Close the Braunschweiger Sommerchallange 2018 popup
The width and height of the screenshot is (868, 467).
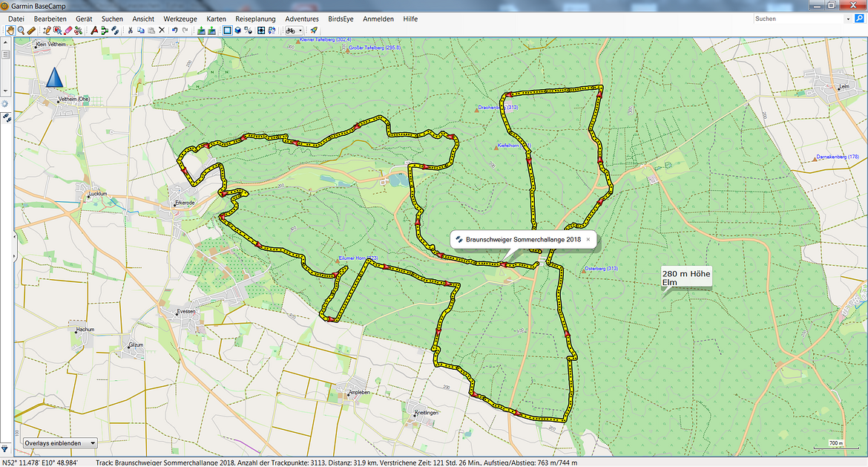tap(588, 240)
